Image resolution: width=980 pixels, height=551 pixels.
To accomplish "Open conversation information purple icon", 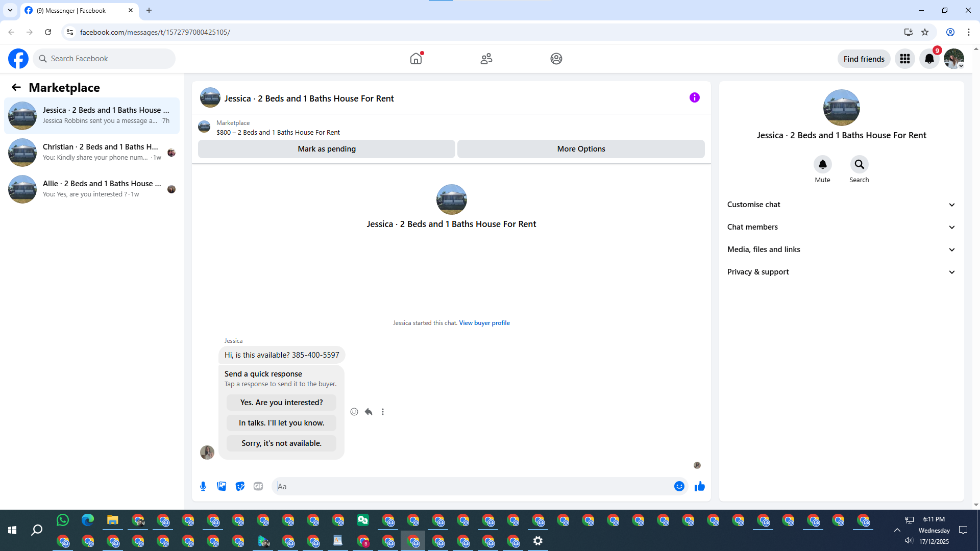I will pyautogui.click(x=695, y=97).
